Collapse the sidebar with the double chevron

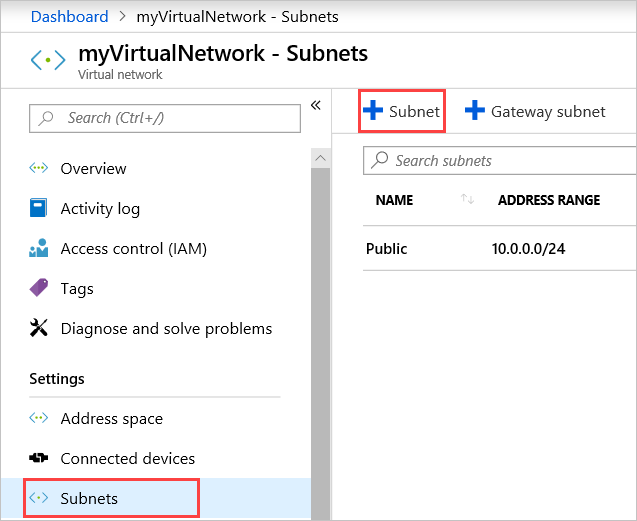316,105
